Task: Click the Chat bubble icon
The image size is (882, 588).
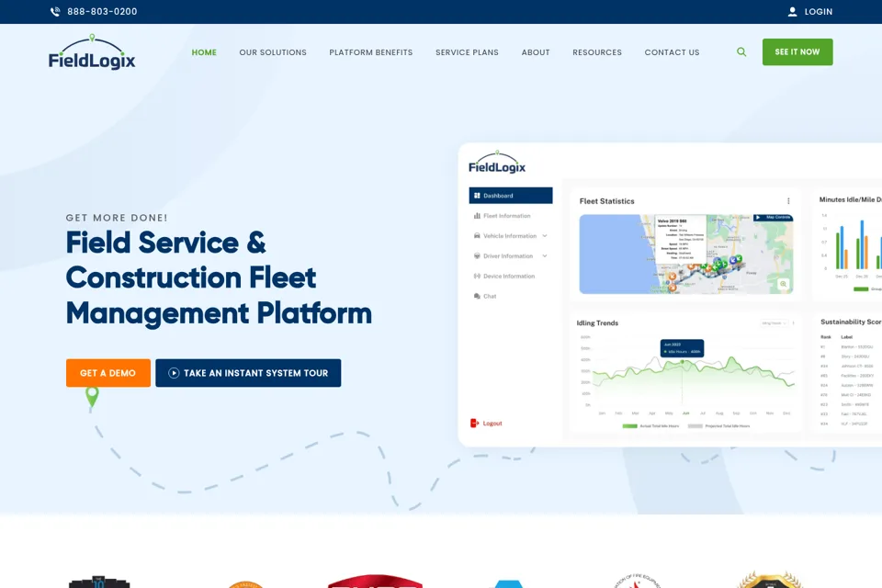Action: (477, 296)
